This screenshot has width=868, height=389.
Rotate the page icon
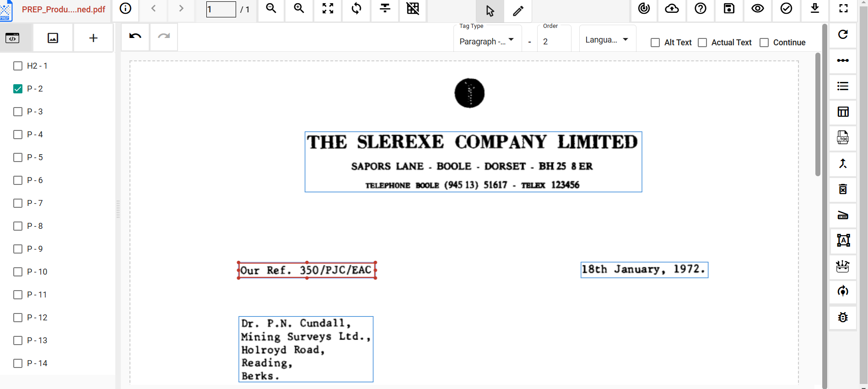pos(356,9)
